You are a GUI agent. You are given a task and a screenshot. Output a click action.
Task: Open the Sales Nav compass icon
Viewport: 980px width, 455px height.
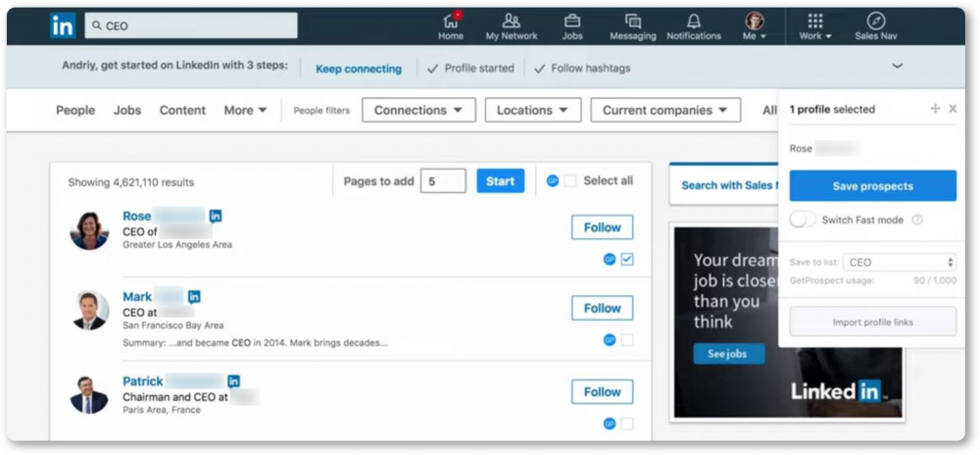pos(875,22)
